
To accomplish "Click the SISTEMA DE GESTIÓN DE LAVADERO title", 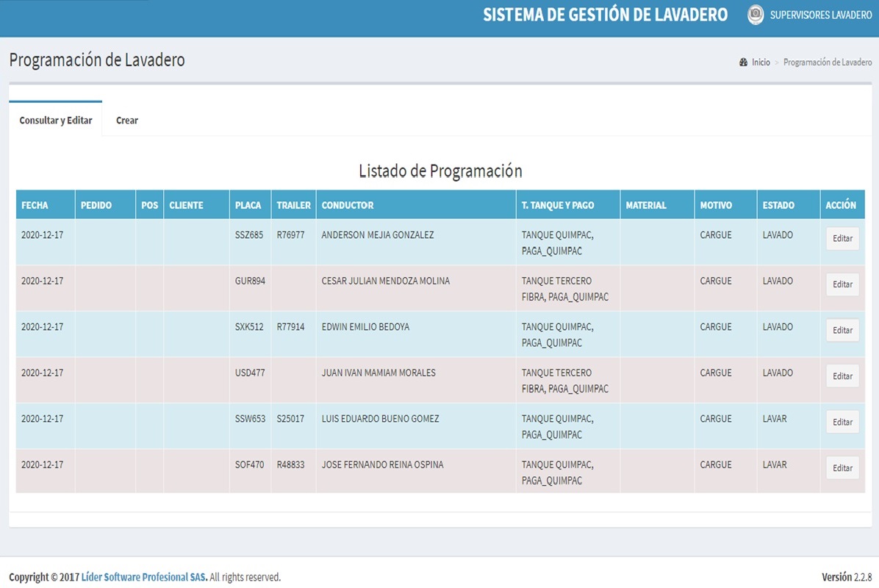I will [605, 15].
